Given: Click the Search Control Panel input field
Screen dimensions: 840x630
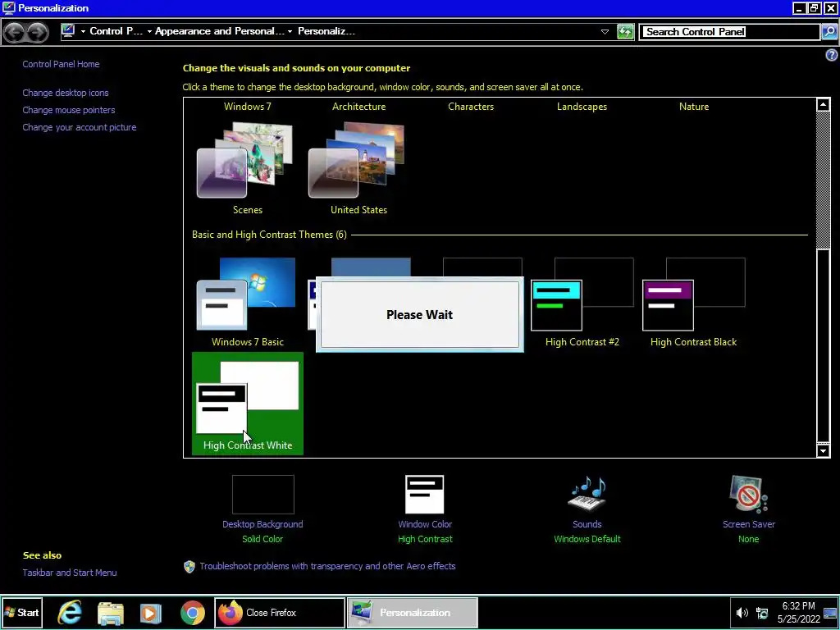Looking at the screenshot, I should point(729,32).
